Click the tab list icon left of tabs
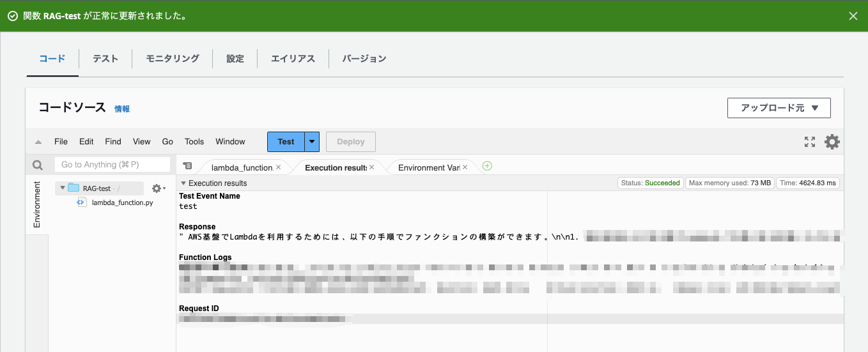 pyautogui.click(x=187, y=166)
